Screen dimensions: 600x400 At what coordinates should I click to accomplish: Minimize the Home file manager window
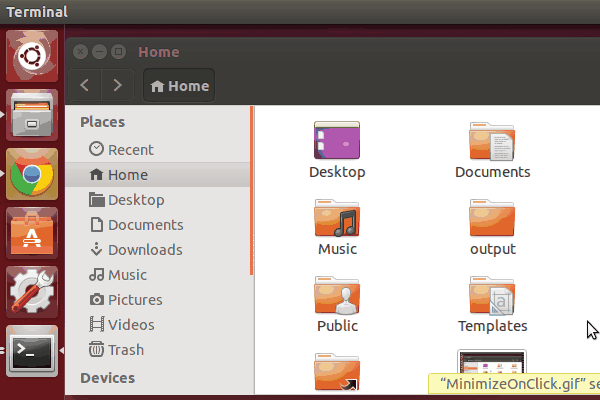(99, 52)
